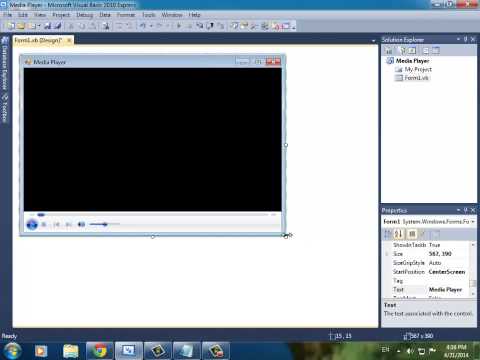
Task: Click the media player Stop button
Action: [44, 225]
